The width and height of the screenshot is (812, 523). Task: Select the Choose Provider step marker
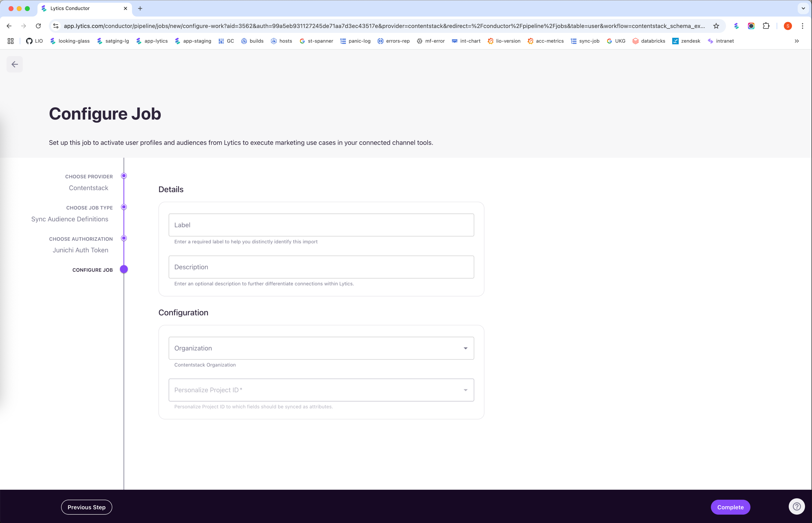tap(124, 176)
